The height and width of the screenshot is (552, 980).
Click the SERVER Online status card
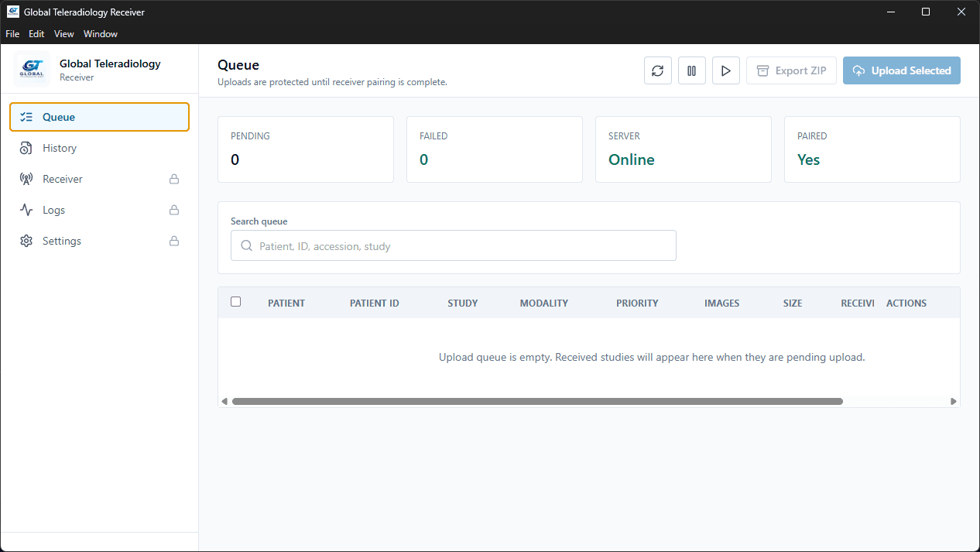click(x=684, y=149)
